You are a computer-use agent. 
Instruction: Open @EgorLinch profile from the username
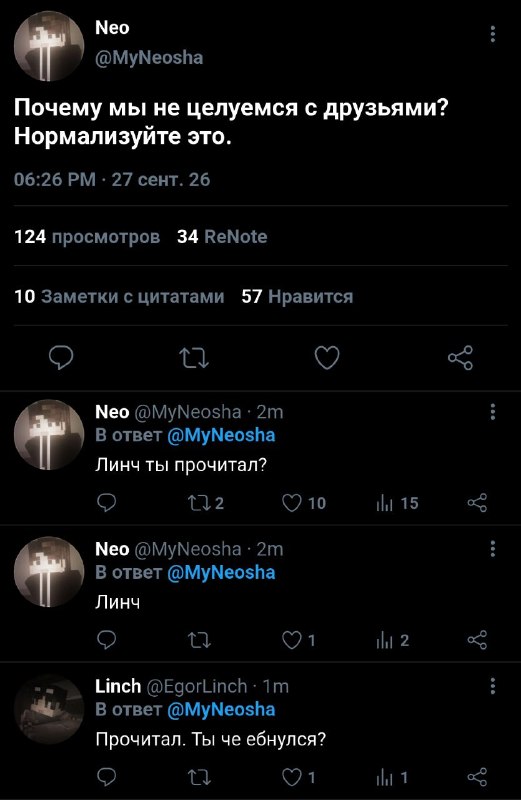[197, 686]
